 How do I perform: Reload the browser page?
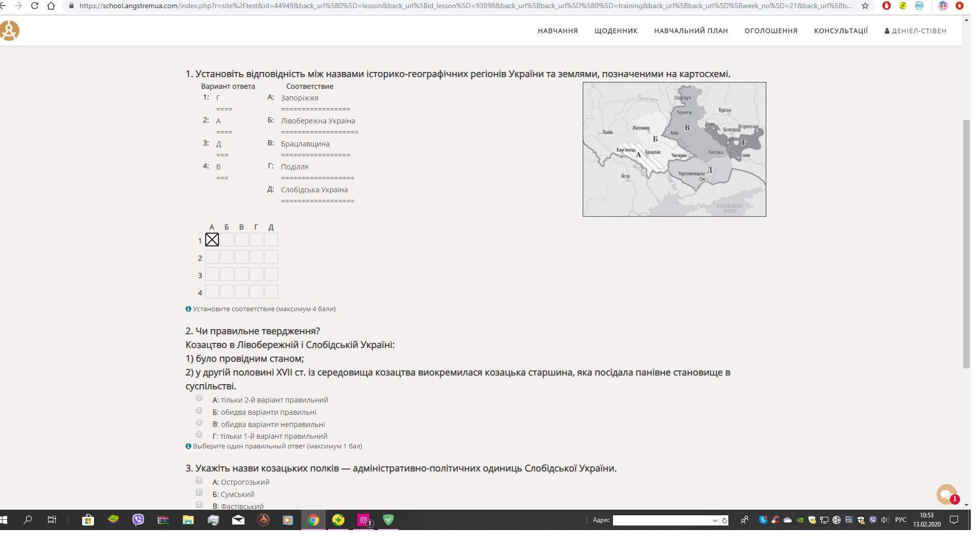pyautogui.click(x=35, y=6)
